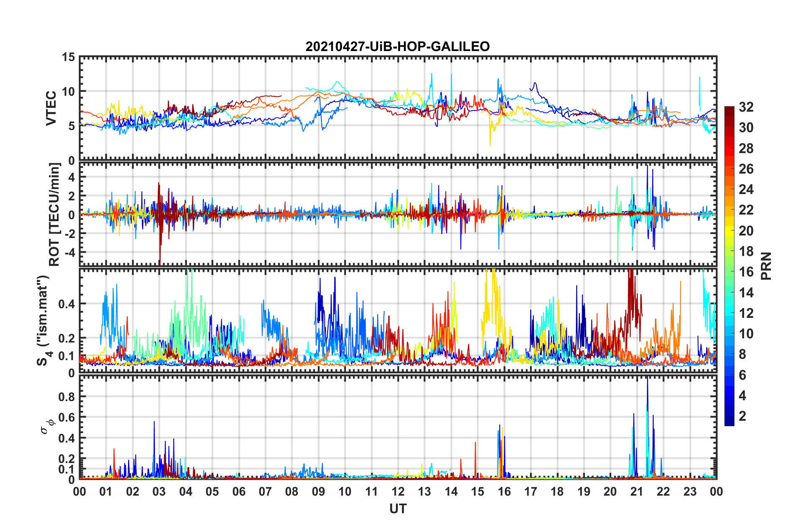Click the colorbar tick label 8
The image size is (796, 532).
point(743,354)
